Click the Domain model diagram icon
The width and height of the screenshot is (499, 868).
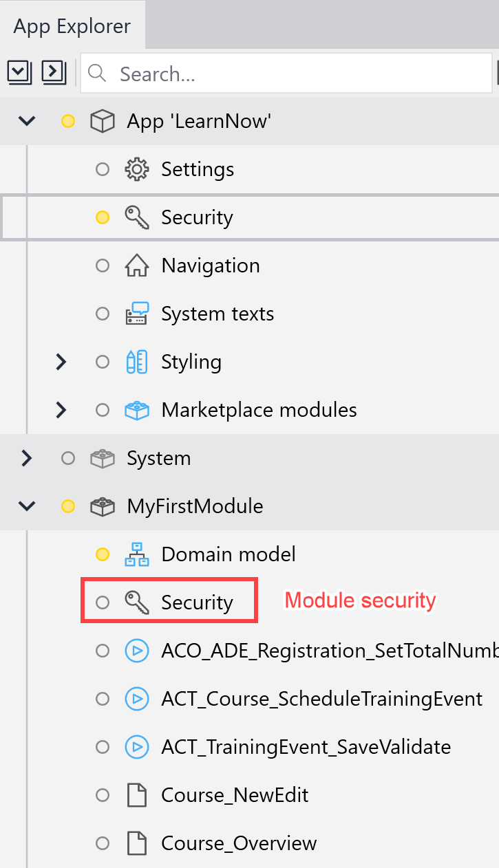coord(137,554)
